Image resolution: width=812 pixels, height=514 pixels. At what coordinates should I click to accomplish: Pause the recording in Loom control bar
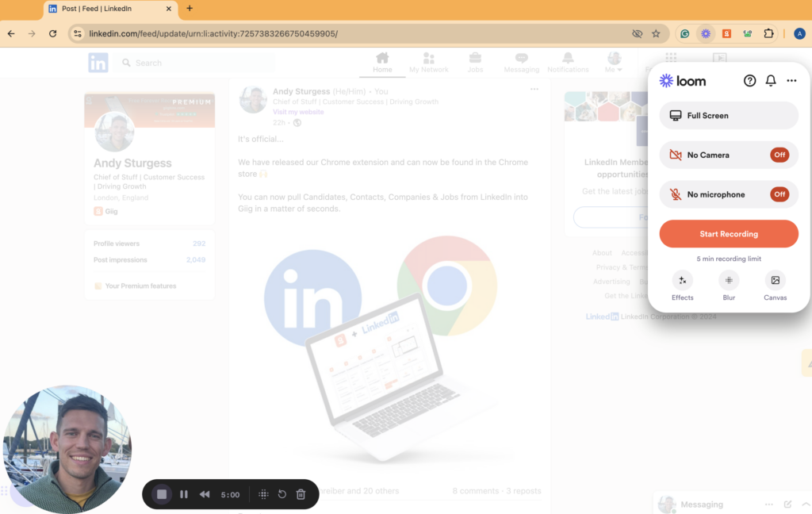[184, 494]
